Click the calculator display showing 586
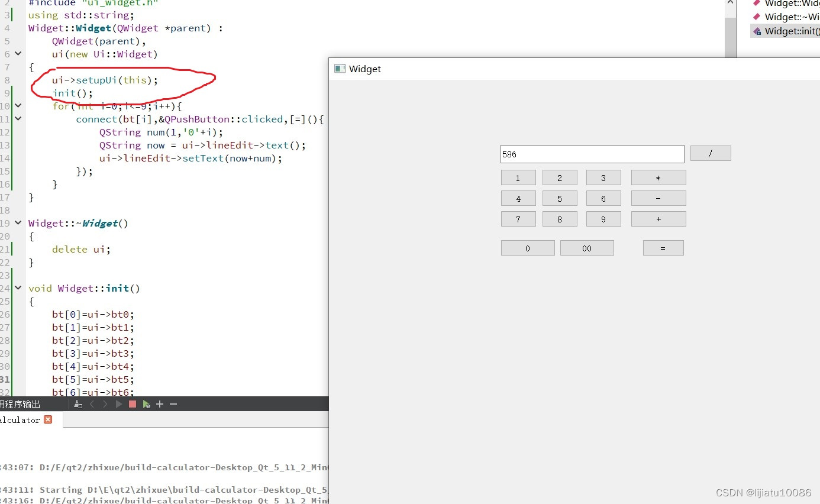 592,154
